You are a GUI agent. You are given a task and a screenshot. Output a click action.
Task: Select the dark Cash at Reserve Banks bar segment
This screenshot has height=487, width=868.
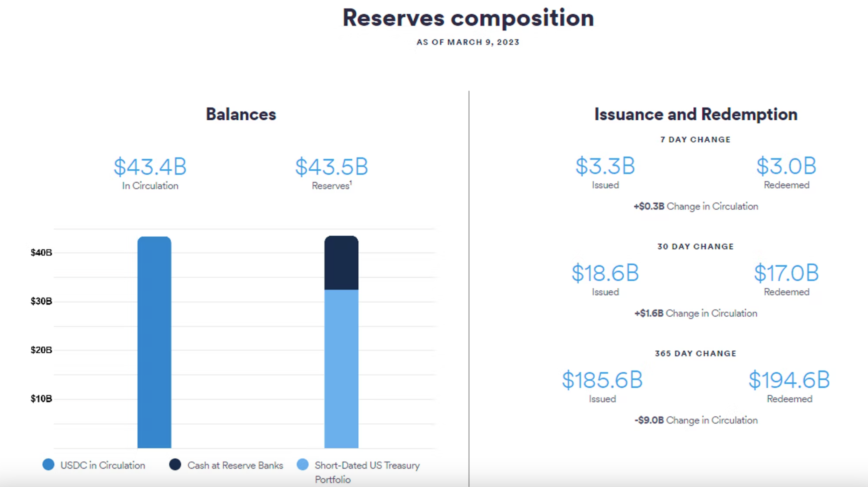click(x=341, y=263)
